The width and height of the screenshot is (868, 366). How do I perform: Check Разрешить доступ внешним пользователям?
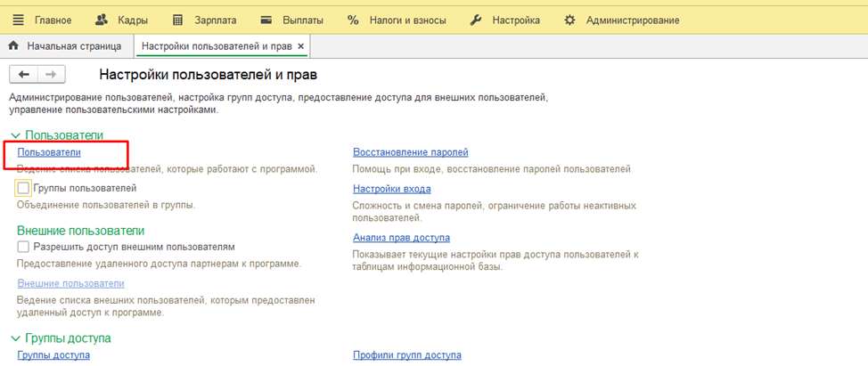(23, 247)
